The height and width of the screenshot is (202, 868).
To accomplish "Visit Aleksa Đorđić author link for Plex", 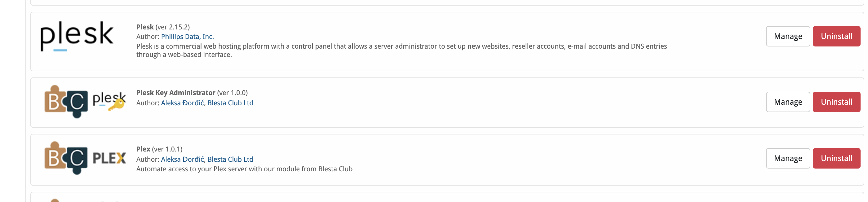I will 182,159.
